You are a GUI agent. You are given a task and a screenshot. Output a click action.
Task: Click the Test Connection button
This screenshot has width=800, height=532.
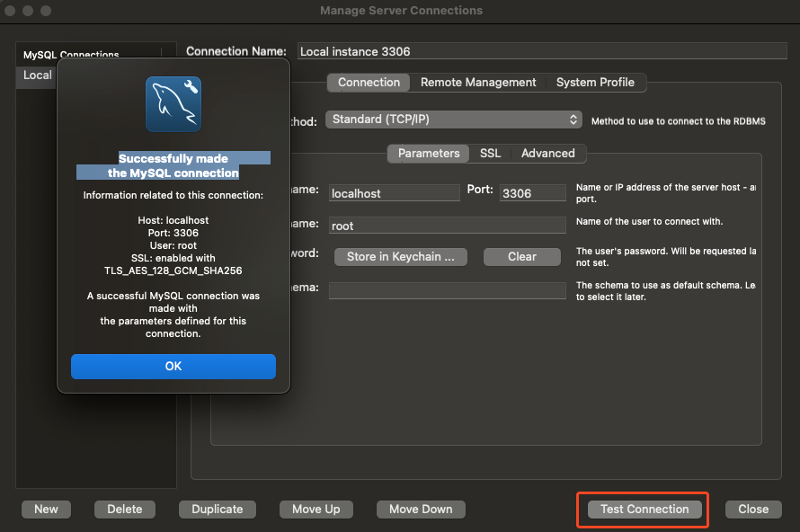(644, 509)
